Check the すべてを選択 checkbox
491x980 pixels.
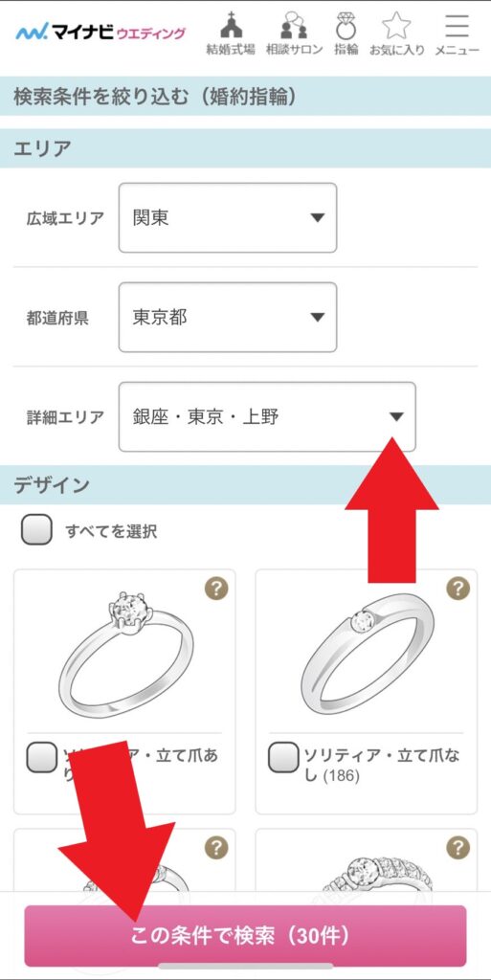coord(37,531)
